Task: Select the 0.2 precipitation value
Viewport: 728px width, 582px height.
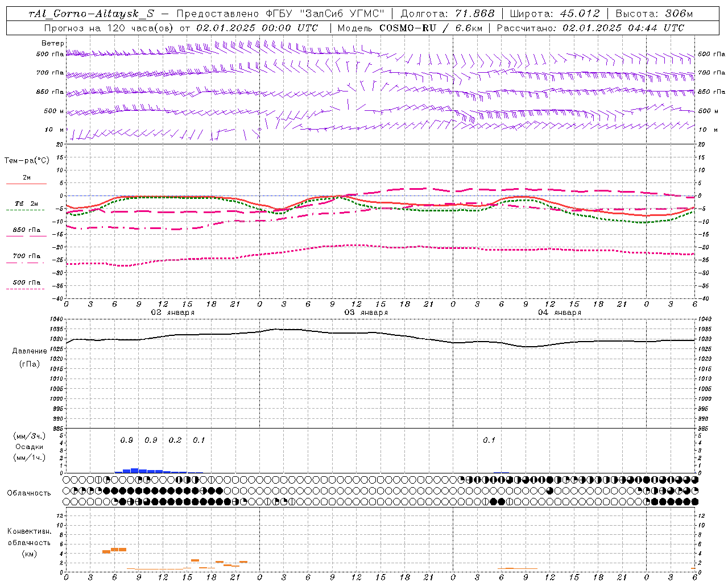Action: click(x=175, y=440)
